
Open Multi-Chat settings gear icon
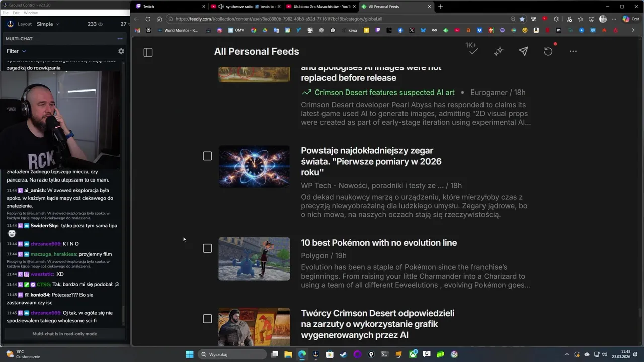click(x=121, y=51)
